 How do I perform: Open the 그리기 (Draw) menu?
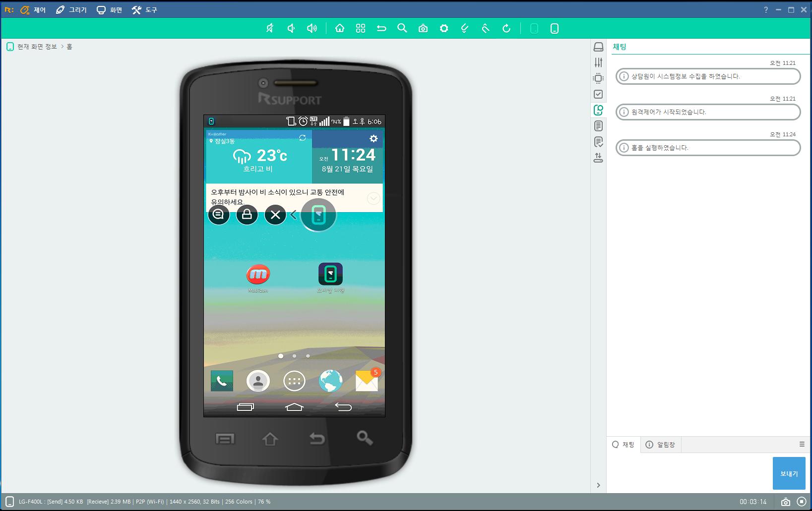click(71, 10)
